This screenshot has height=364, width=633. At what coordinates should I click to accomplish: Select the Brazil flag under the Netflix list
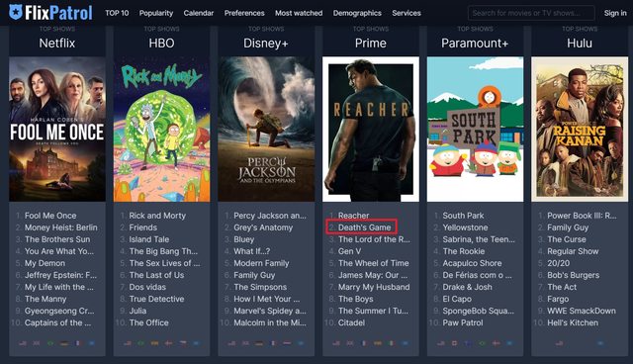[50, 343]
